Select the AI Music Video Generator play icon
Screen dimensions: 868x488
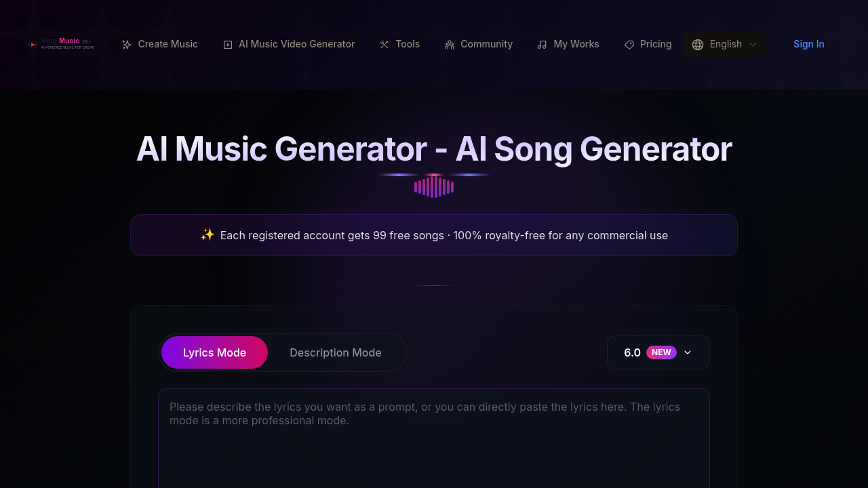coord(228,44)
